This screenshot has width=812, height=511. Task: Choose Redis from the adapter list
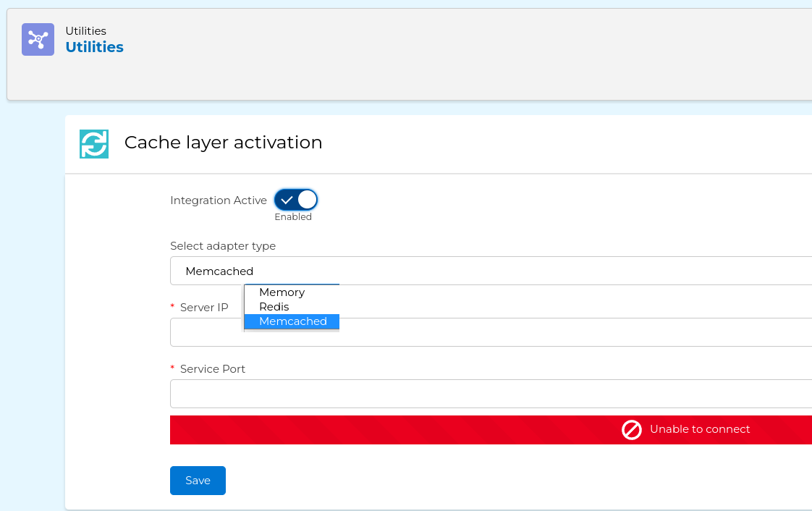click(x=274, y=307)
